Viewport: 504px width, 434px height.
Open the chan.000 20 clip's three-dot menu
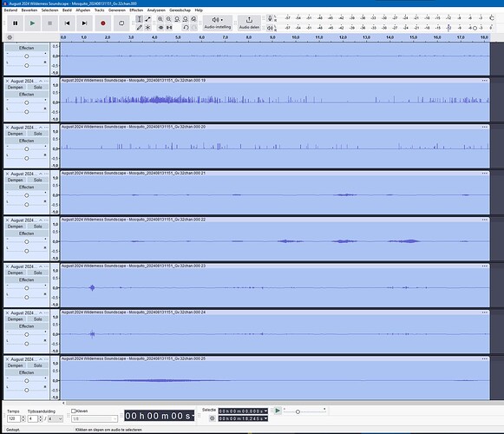[485, 127]
